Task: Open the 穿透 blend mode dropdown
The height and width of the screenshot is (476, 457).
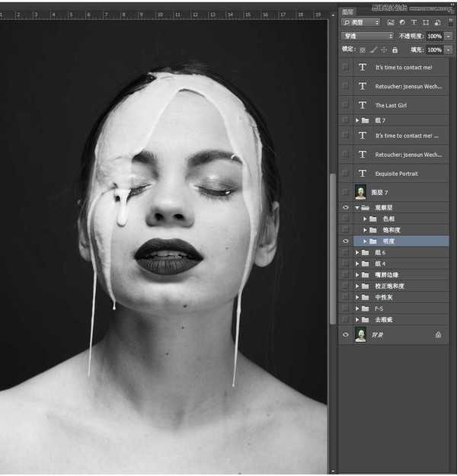Action: click(367, 36)
